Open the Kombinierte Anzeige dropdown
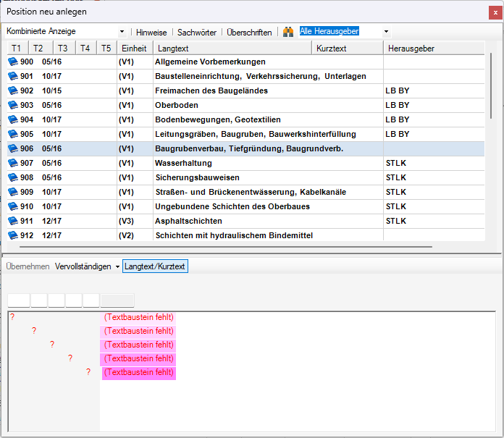The image size is (504, 438). (x=122, y=31)
